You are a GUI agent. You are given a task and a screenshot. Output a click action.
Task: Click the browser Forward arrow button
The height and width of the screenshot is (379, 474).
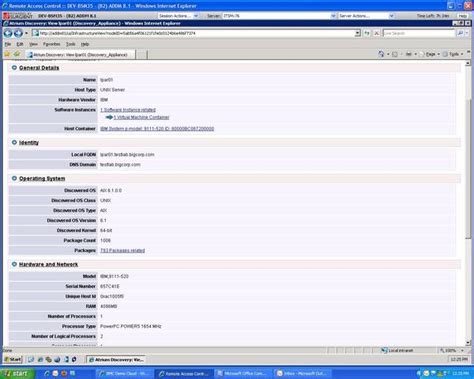18,33
